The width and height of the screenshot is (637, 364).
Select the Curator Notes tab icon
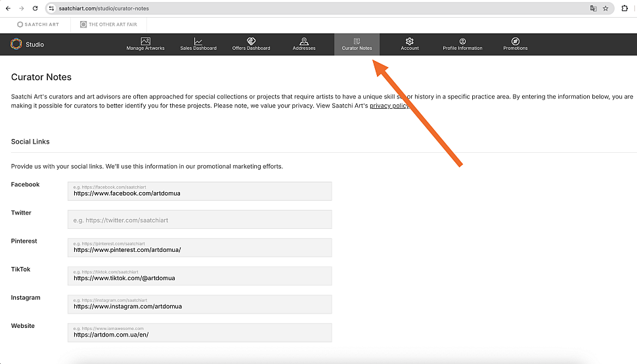357,41
